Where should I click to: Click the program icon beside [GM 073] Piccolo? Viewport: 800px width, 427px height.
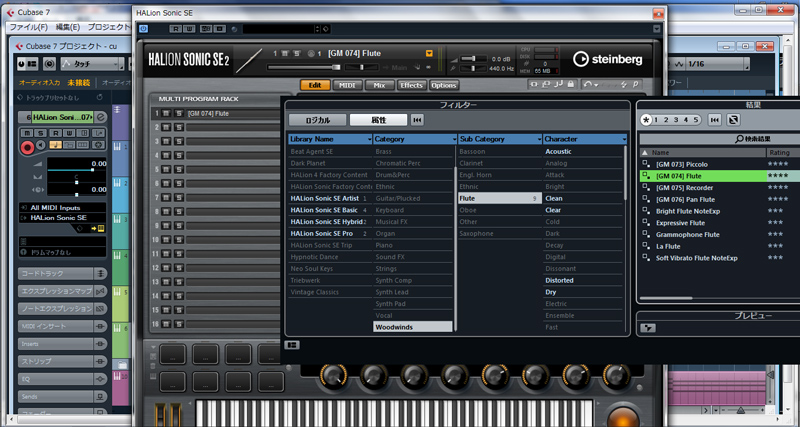point(646,164)
